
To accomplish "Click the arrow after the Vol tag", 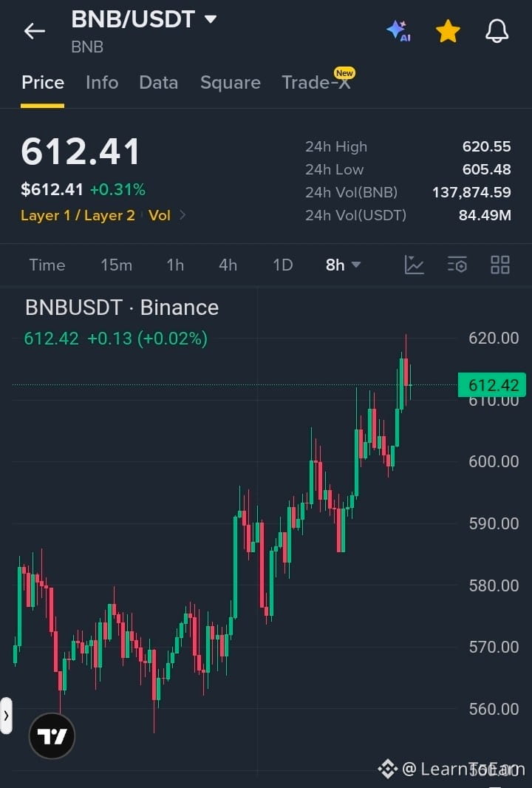I will pos(183,216).
